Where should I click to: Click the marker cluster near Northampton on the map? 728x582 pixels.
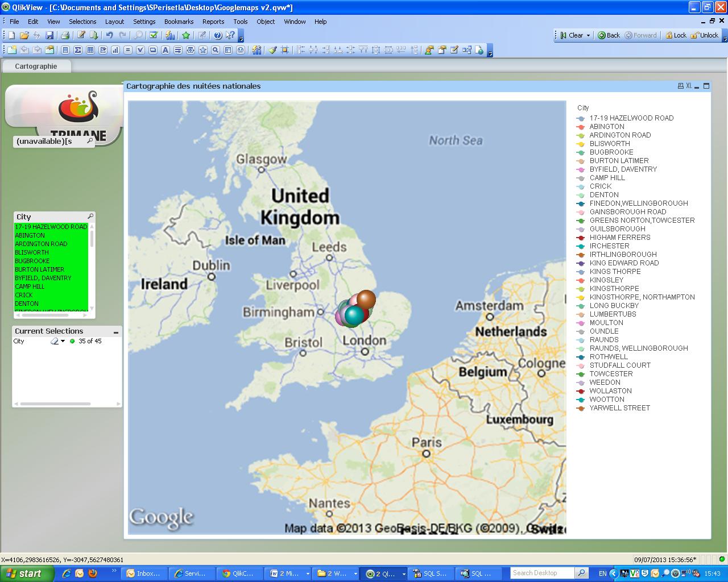click(x=354, y=310)
